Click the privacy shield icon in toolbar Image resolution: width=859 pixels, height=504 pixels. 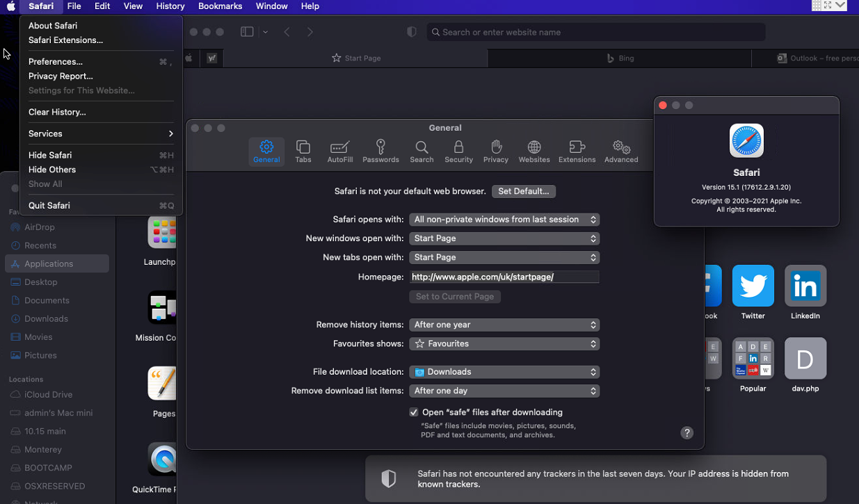(412, 32)
